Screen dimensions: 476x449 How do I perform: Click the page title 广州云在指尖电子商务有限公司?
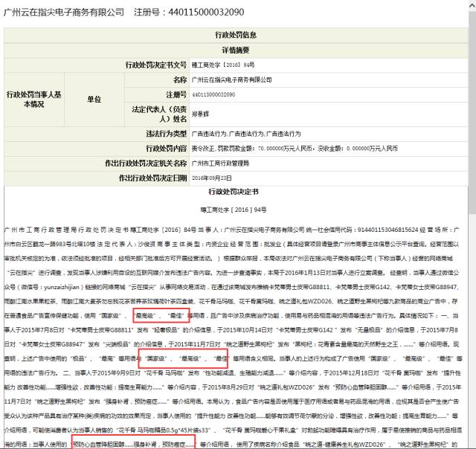click(x=64, y=12)
